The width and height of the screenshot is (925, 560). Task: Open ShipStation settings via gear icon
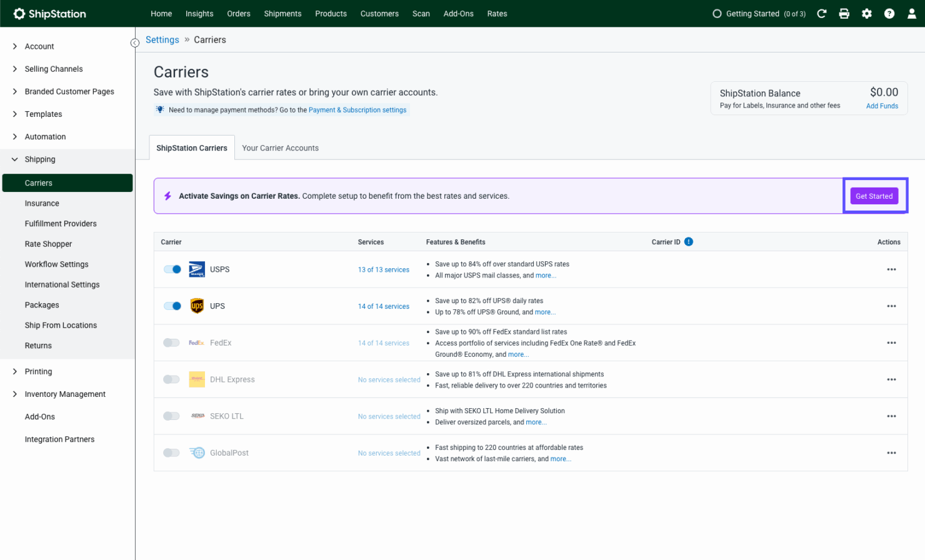pos(867,13)
